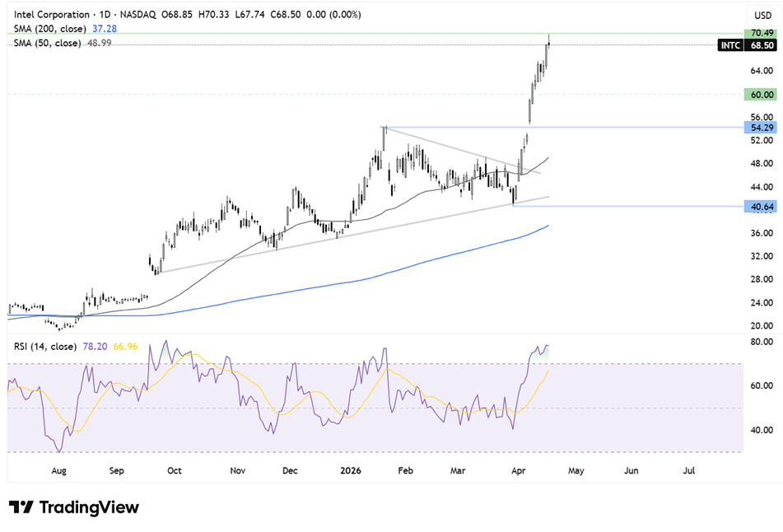
Task: Click the Aug label on time axis
Action: click(x=59, y=470)
